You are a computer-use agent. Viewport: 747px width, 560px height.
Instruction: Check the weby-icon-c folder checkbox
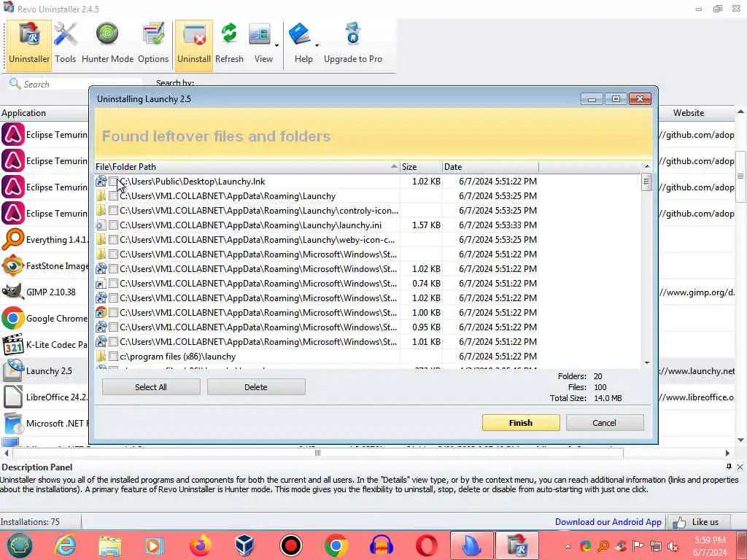pos(113,239)
